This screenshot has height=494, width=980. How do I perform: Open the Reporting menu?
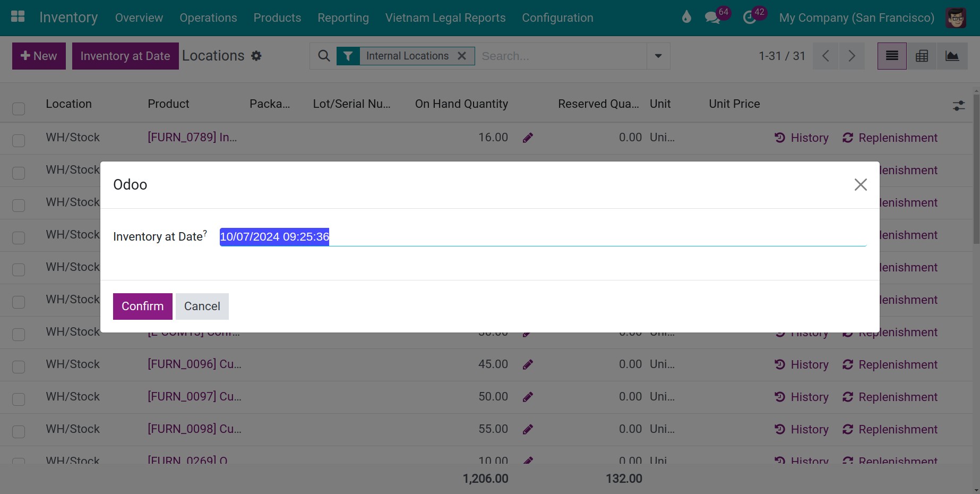(343, 18)
